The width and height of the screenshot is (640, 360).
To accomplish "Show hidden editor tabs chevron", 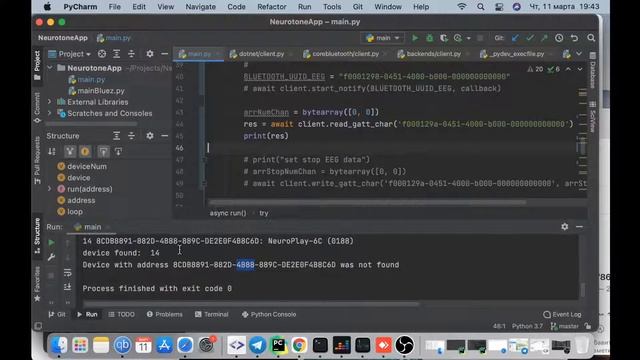I will [x=579, y=54].
